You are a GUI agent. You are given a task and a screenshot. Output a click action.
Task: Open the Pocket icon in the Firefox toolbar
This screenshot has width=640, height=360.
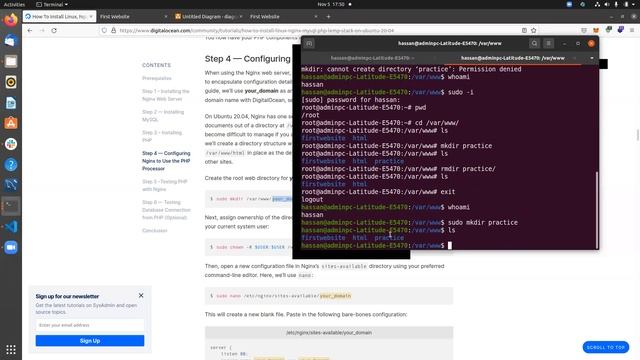[584, 30]
